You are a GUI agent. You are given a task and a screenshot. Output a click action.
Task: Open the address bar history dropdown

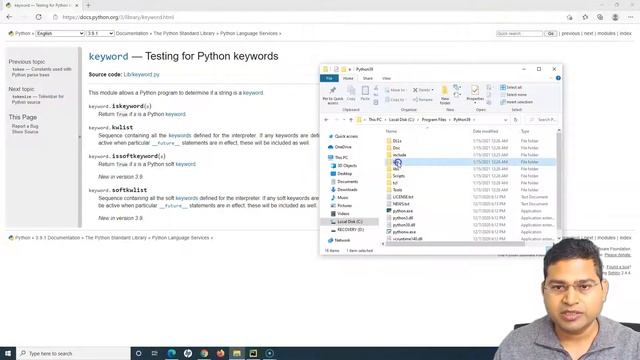coord(505,120)
